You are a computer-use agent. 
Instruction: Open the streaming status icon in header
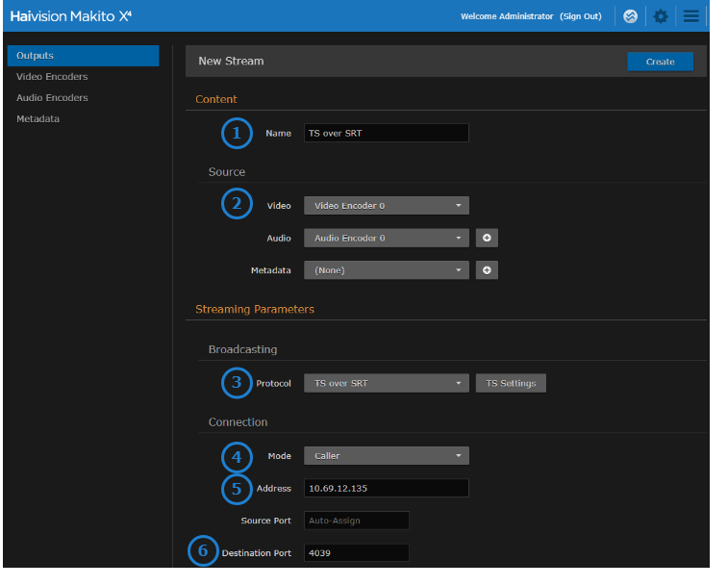click(631, 16)
